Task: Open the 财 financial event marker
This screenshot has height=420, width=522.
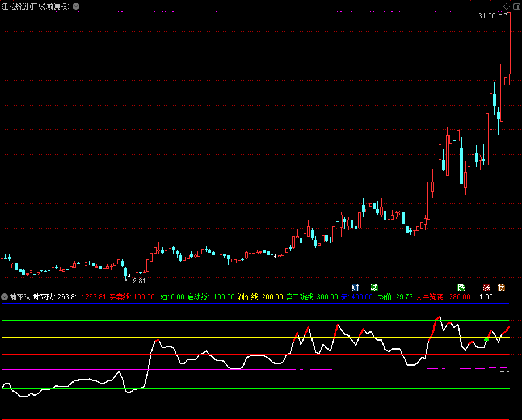Action: 355,287
